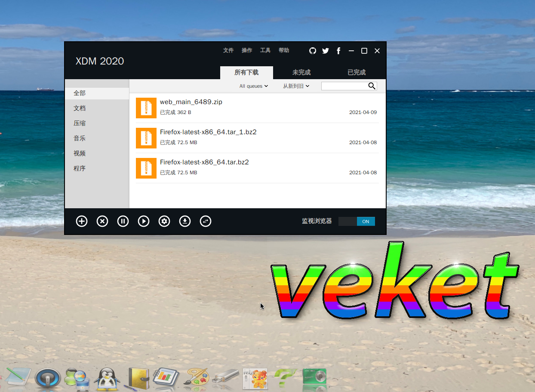This screenshot has width=535, height=392.
Task: Select the 全部 category
Action: (97, 93)
